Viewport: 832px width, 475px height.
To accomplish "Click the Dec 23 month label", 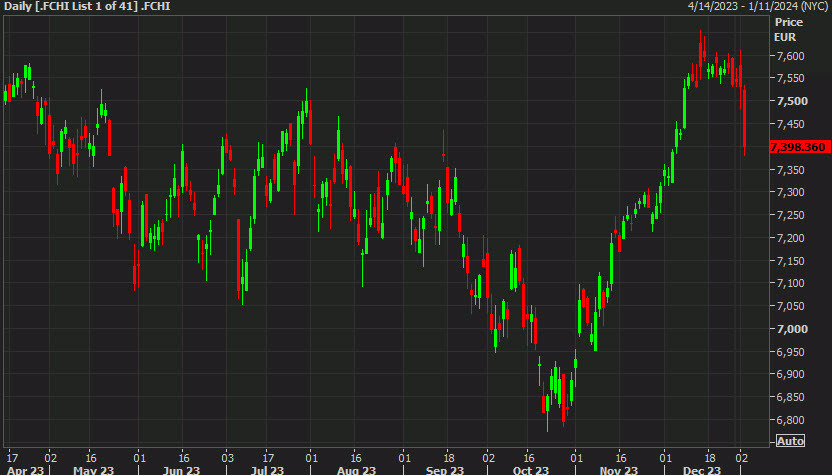I will tap(701, 470).
